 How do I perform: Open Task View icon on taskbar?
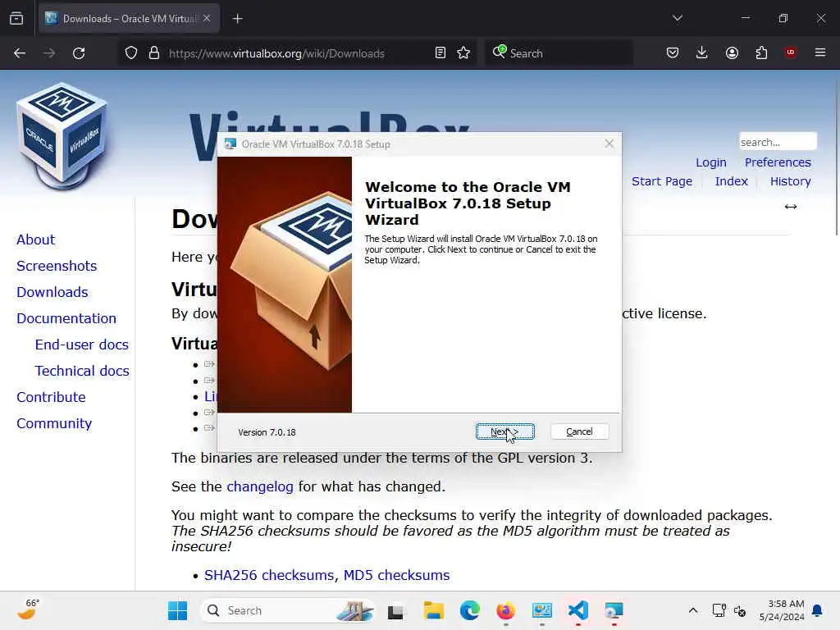tap(395, 610)
